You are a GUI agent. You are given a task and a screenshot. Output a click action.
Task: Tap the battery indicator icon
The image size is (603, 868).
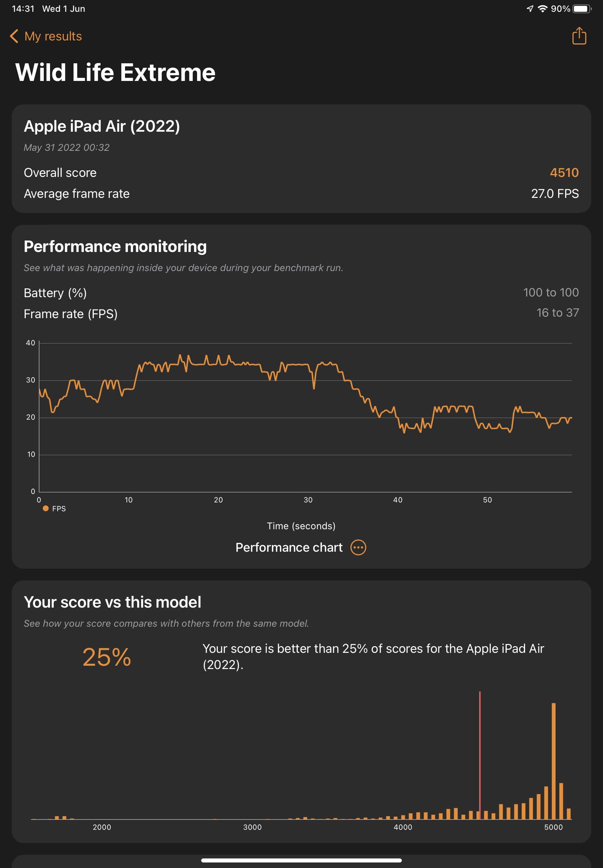581,9
